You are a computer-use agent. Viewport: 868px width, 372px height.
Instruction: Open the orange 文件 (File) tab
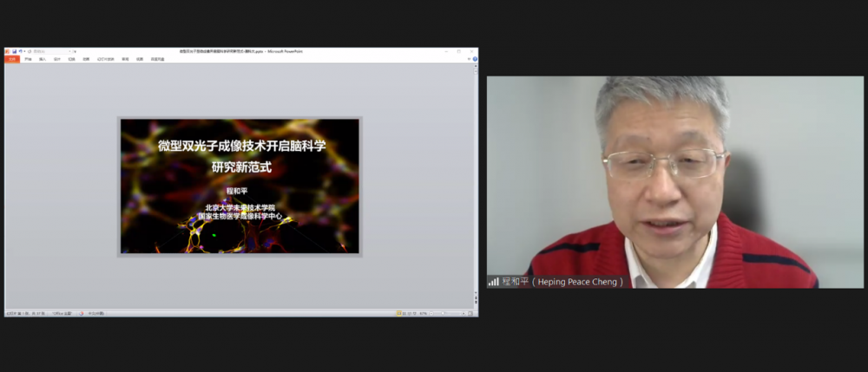click(x=12, y=59)
